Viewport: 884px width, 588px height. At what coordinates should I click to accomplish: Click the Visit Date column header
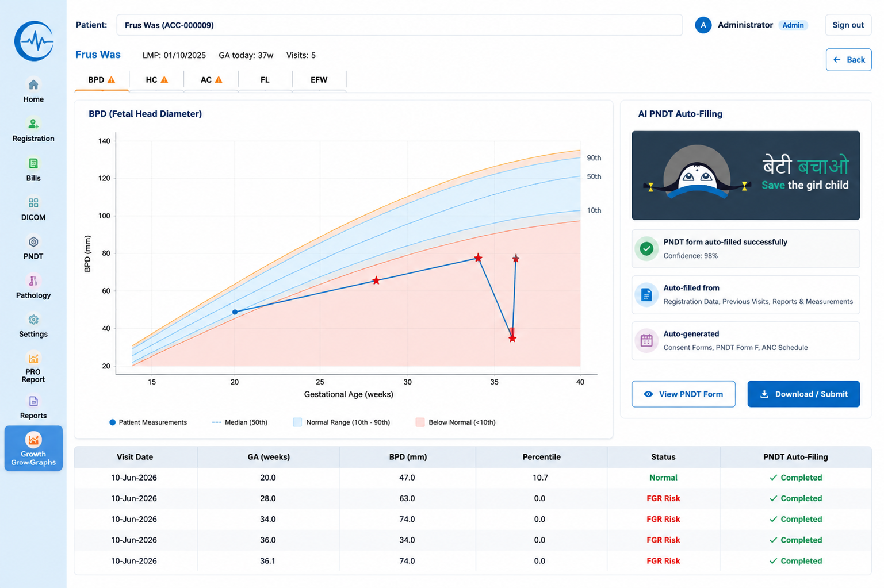point(135,457)
